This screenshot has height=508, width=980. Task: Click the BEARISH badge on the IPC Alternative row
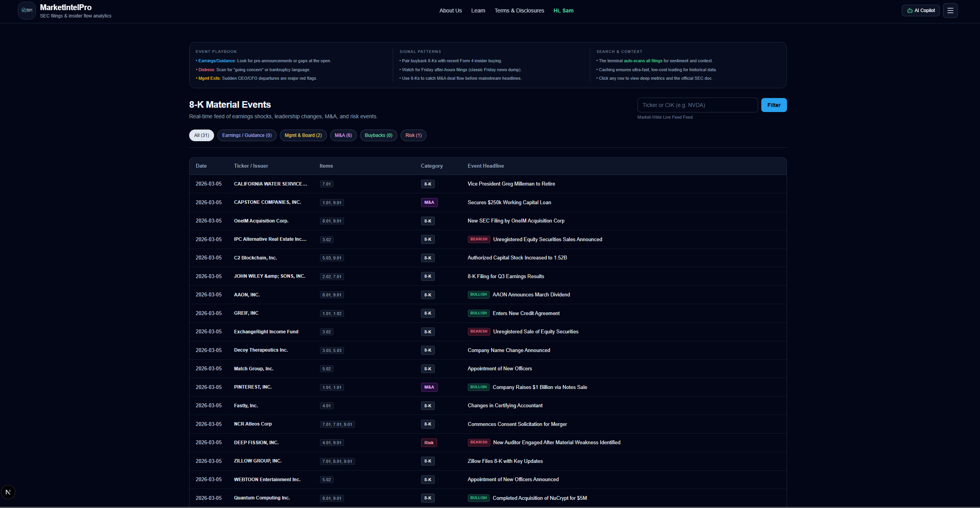pos(478,239)
